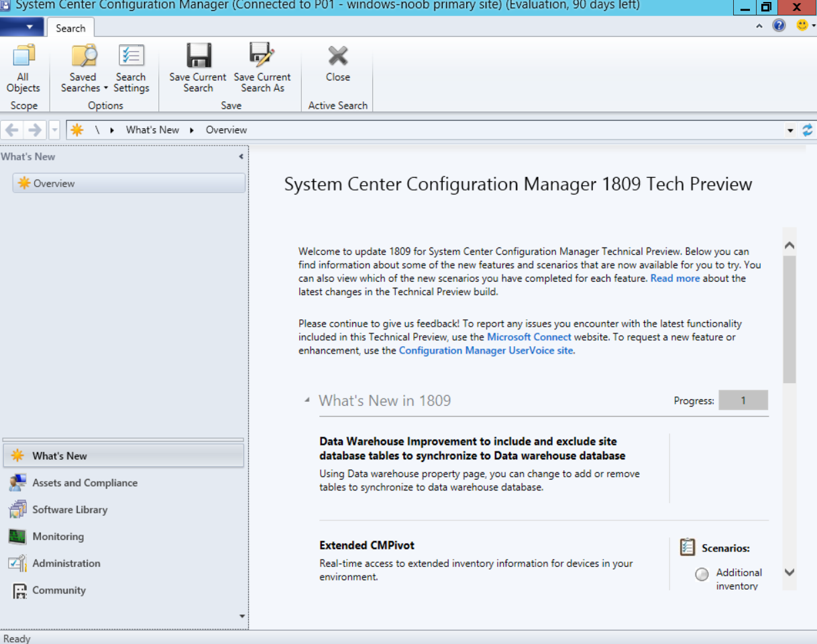Screen dimensions: 817x644
Task: Select the Search ribbon tab
Action: click(x=70, y=28)
